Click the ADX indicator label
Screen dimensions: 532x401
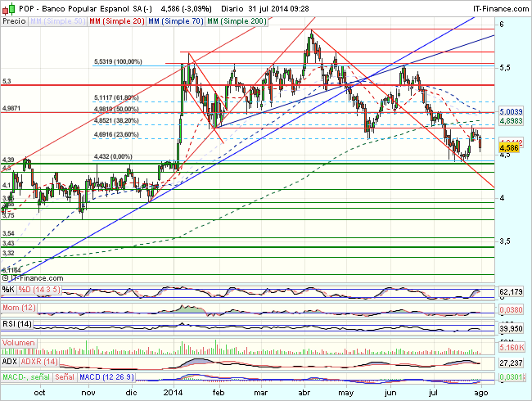click(9, 362)
